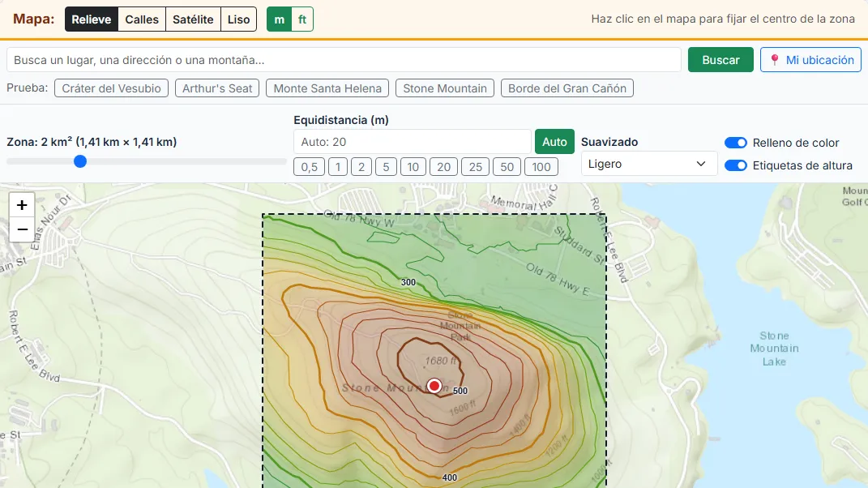The image size is (868, 488).
Task: Set contour interval to 2
Action: pos(361,167)
